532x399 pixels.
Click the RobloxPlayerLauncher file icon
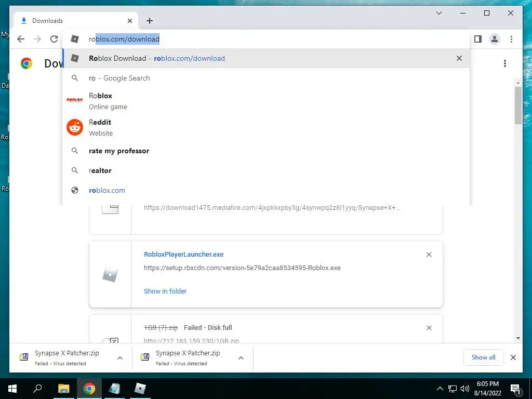[x=110, y=274]
